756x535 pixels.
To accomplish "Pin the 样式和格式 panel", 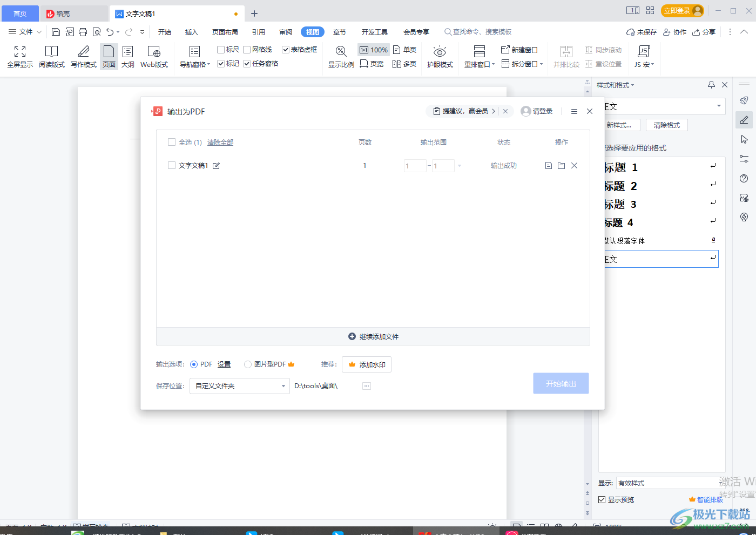I will click(711, 85).
